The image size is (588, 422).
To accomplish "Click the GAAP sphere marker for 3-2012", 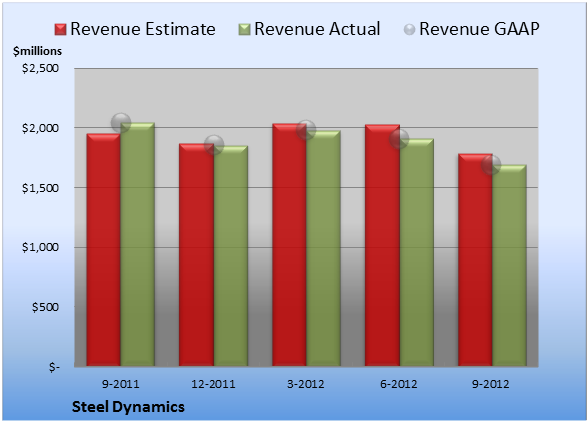I will [x=306, y=130].
